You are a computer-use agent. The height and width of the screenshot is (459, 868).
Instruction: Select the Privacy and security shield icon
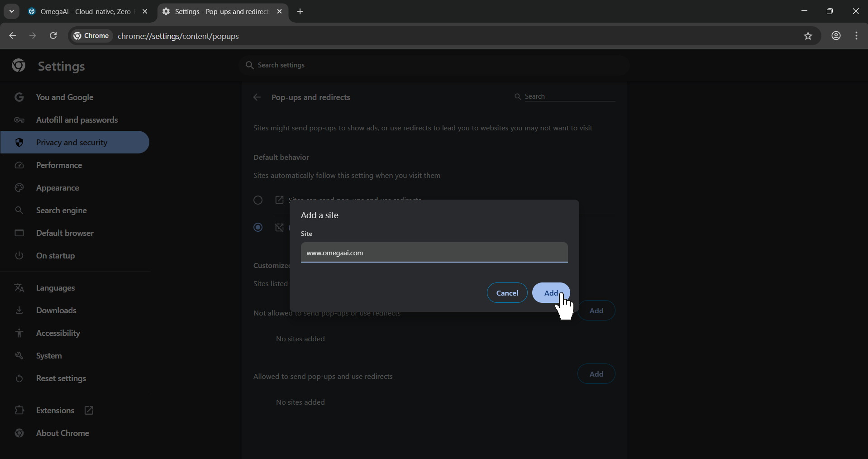(19, 142)
